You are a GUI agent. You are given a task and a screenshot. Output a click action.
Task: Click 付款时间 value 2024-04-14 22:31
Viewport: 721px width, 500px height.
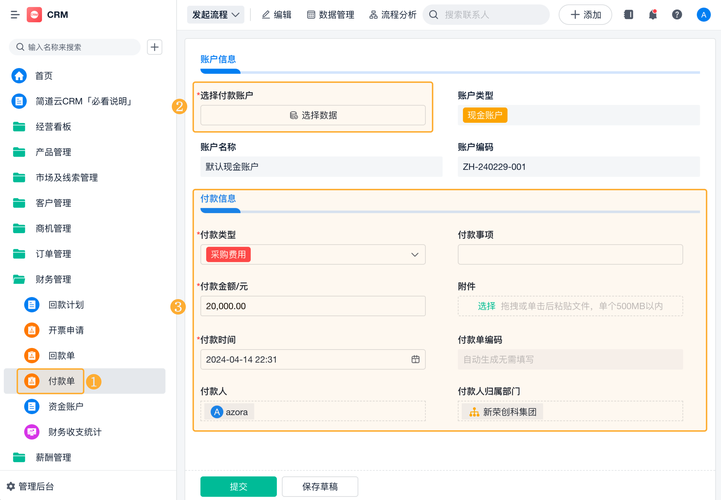(x=241, y=359)
